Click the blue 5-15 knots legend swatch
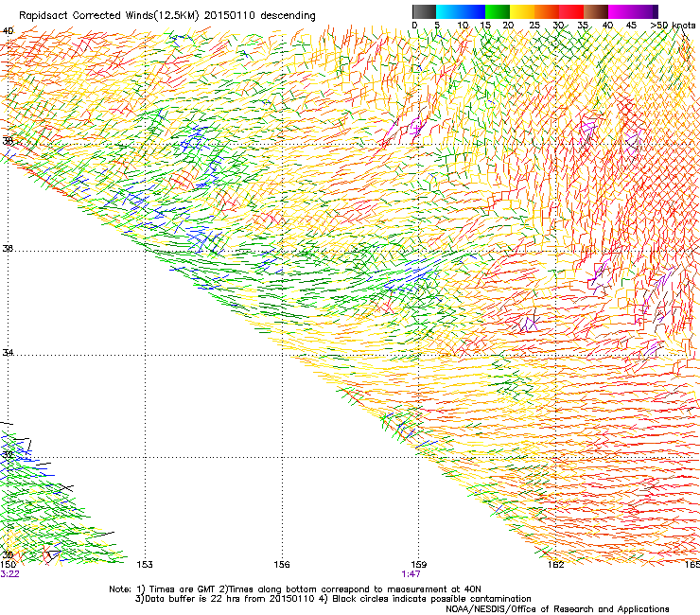Viewport: 700px width, 615px height. [461, 11]
